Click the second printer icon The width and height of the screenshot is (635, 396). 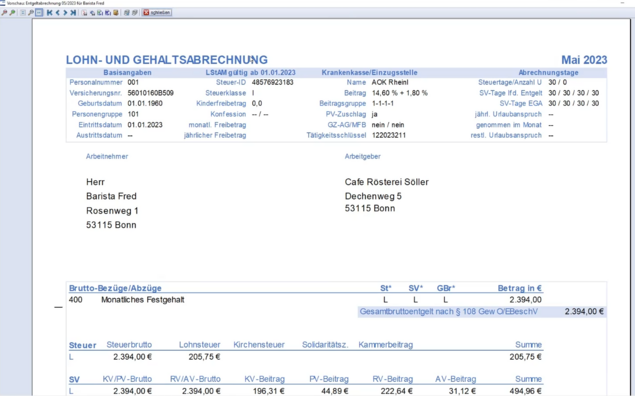point(134,13)
